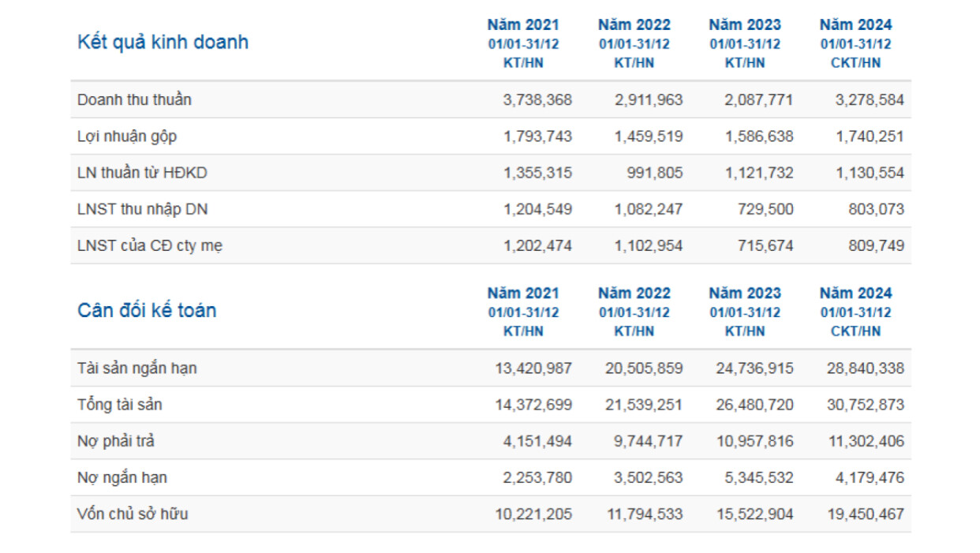This screenshot has width=980, height=553.
Task: Select Năm 2022 header in Cân đối kế toán
Action: tap(634, 293)
